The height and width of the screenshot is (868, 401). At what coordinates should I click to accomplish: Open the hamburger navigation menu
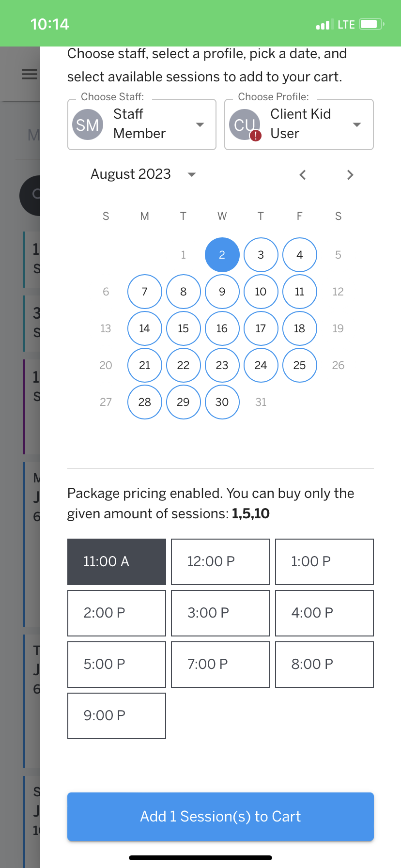click(29, 74)
